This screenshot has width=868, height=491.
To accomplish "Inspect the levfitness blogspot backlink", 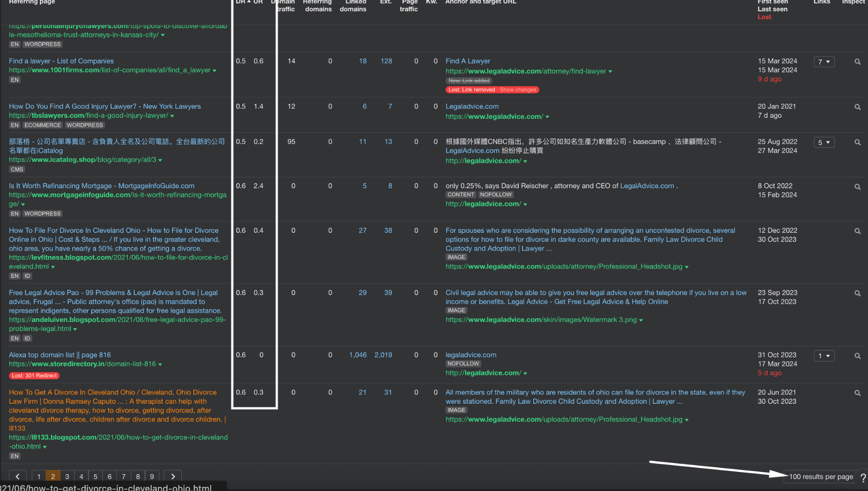I will 857,231.
